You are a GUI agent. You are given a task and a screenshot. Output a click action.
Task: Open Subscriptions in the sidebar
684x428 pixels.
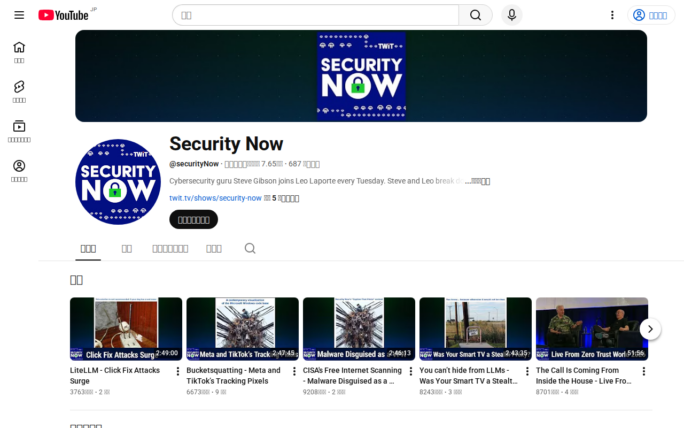click(x=19, y=131)
